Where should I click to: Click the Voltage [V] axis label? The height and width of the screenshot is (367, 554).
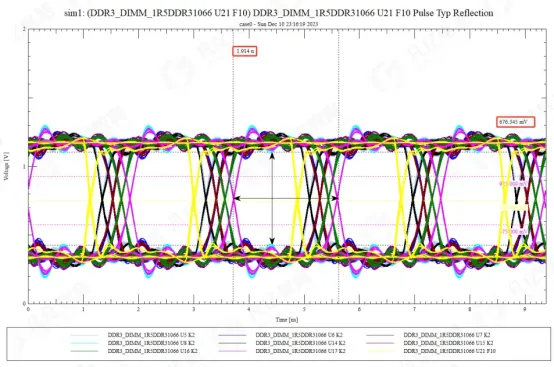pos(6,166)
